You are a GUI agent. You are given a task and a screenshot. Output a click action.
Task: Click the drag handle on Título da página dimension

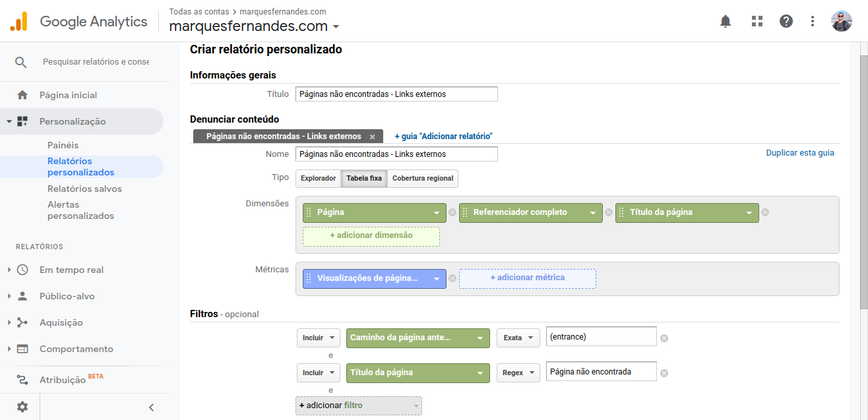tap(621, 212)
